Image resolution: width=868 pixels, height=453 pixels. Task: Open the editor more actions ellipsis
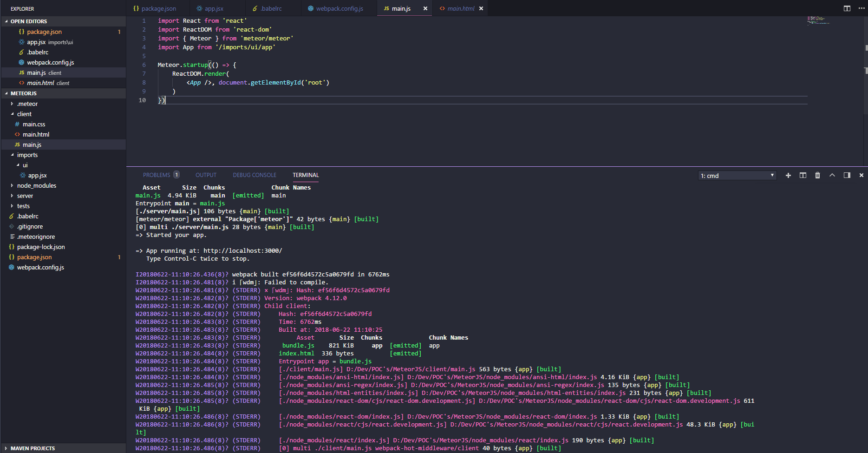point(861,8)
